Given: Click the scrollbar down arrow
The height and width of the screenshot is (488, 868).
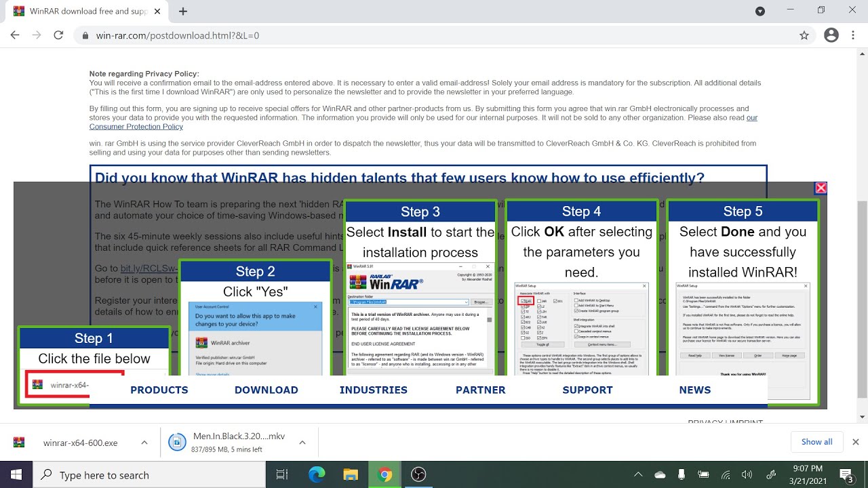Looking at the screenshot, I should [x=862, y=417].
